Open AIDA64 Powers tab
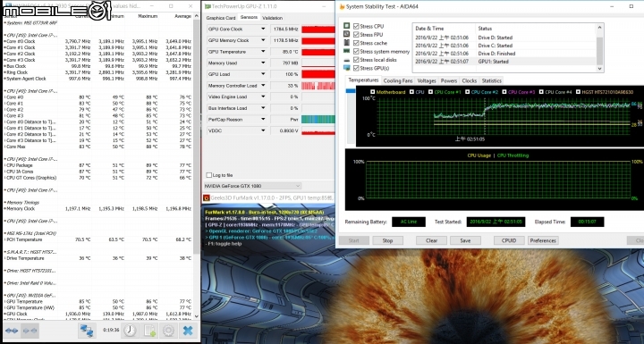The width and height of the screenshot is (644, 344). click(449, 81)
